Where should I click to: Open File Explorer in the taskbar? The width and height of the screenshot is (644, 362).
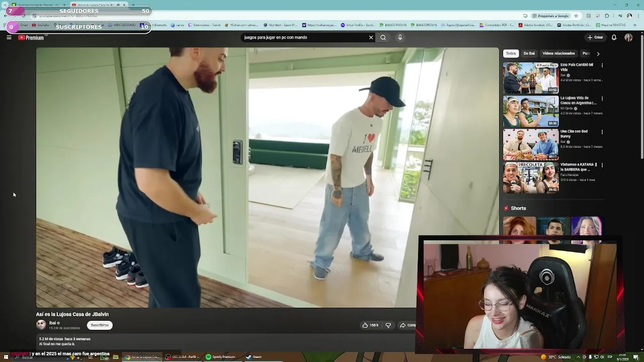click(x=116, y=357)
